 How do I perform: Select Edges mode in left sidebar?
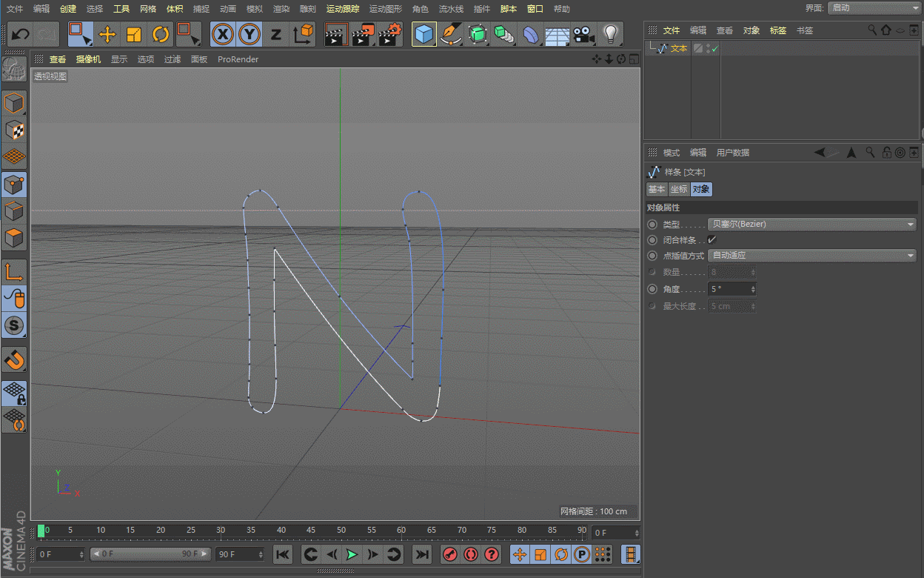click(14, 211)
